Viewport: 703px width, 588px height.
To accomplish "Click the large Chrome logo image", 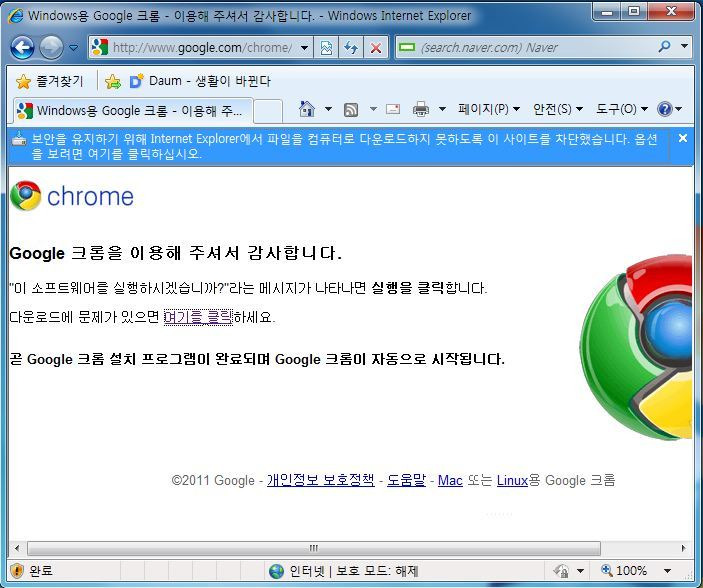I will [x=636, y=348].
